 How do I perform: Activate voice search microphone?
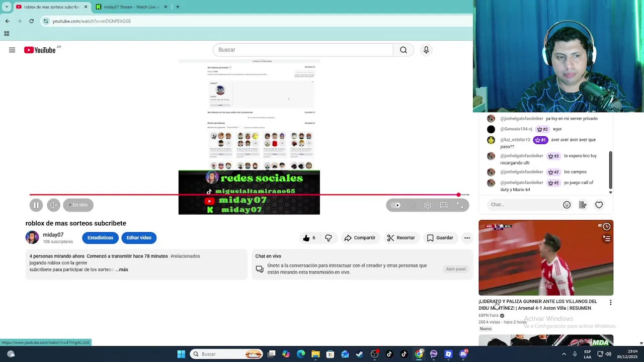coord(426,50)
